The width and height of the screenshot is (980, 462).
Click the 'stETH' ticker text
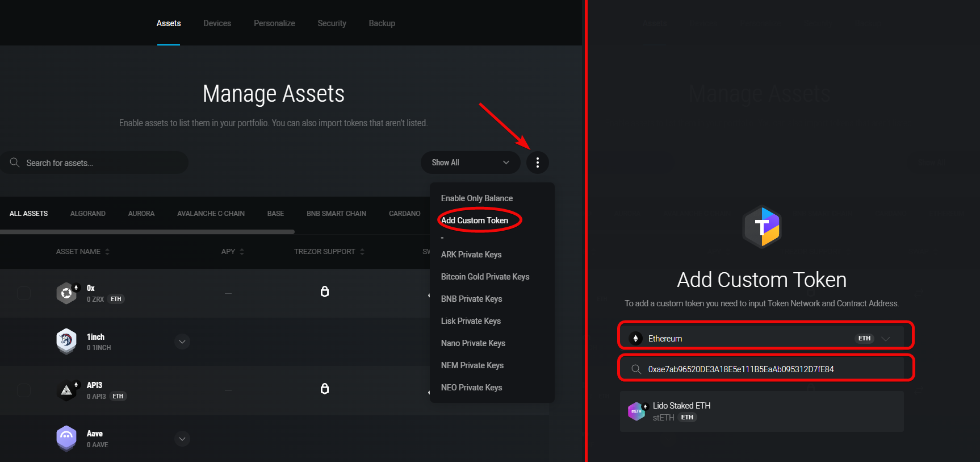point(663,418)
